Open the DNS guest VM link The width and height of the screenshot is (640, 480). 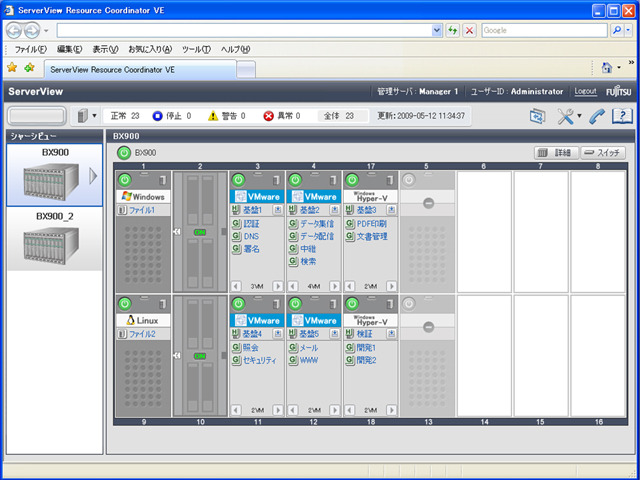[251, 236]
